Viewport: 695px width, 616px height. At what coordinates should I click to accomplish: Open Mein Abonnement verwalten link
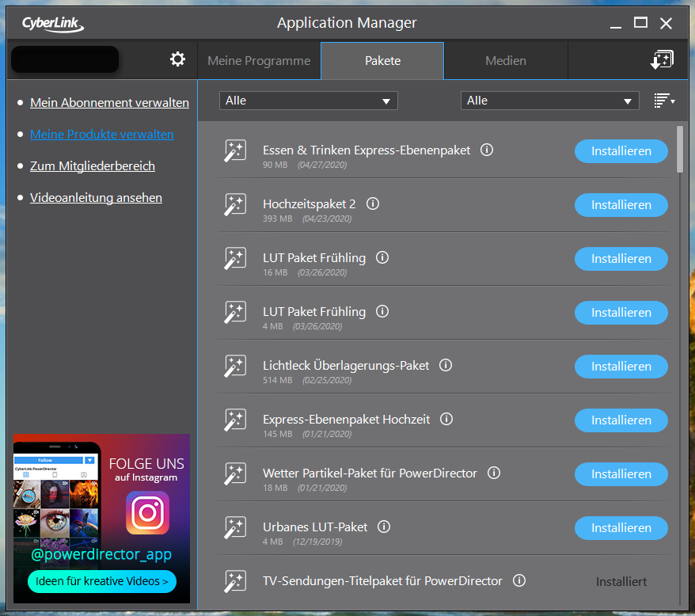pos(109,103)
